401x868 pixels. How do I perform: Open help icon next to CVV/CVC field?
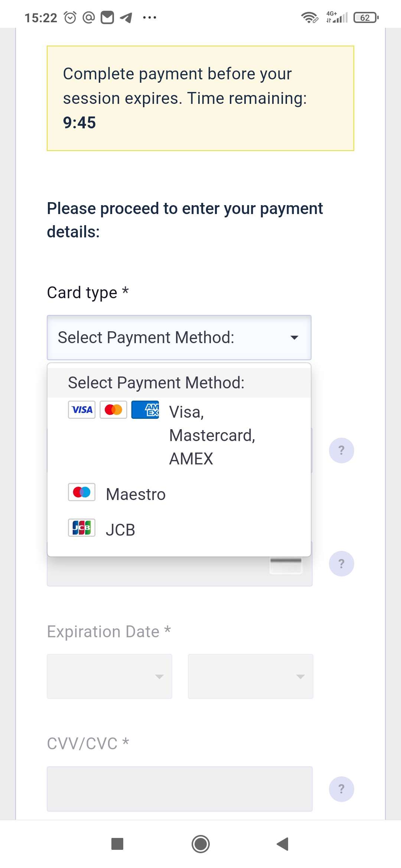click(x=342, y=789)
